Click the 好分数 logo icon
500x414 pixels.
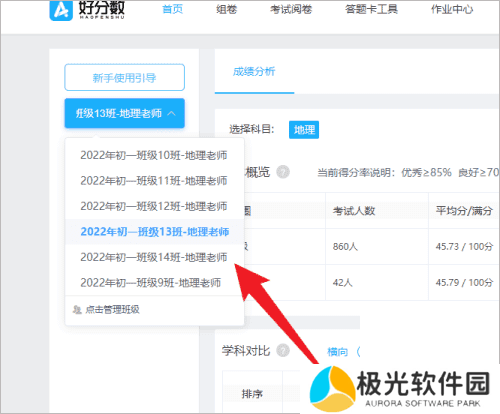coord(61,10)
